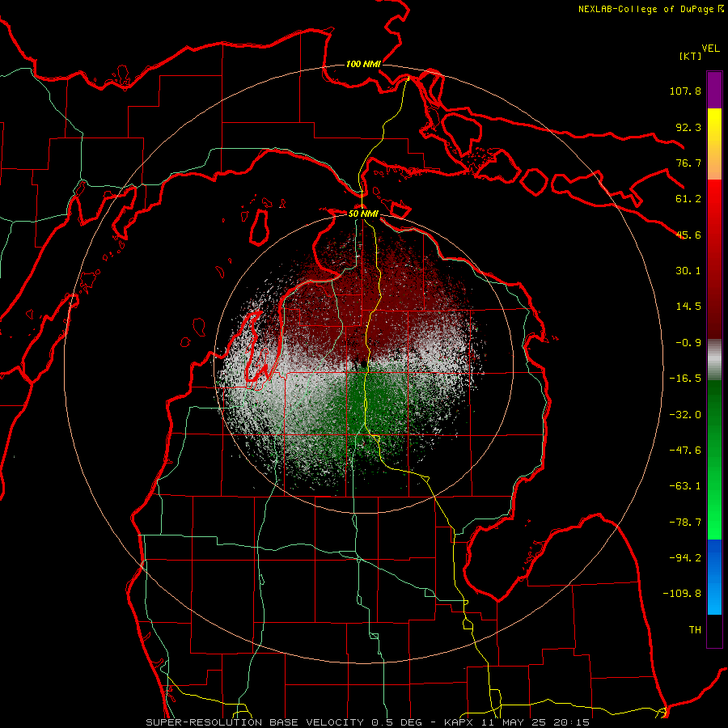Select the -78.7 scale value
Viewport: 728px width, 728px height.
coord(685,523)
